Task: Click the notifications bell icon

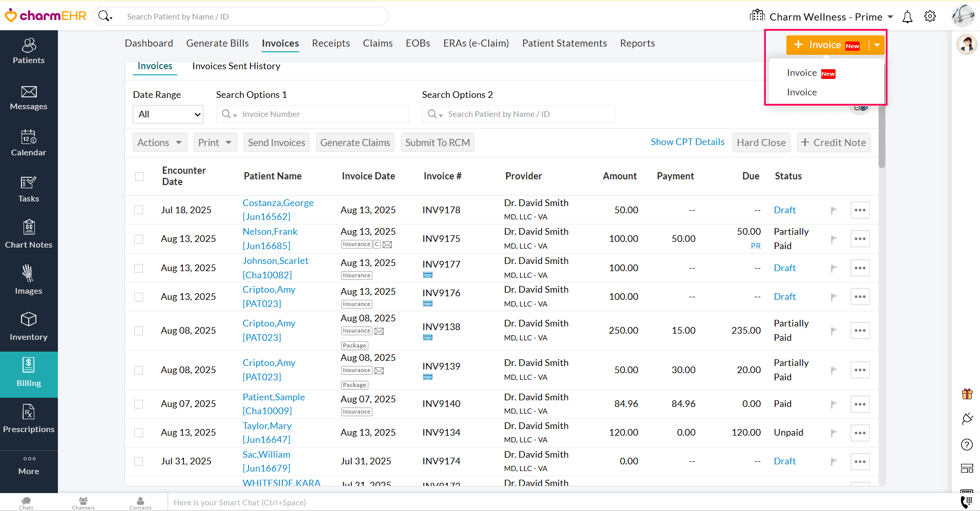Action: point(907,16)
